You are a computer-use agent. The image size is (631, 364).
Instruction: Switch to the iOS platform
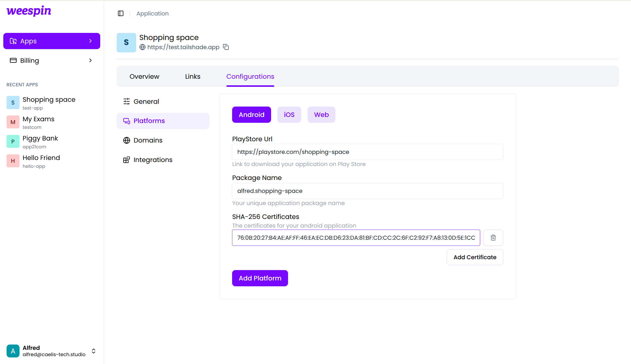(289, 114)
